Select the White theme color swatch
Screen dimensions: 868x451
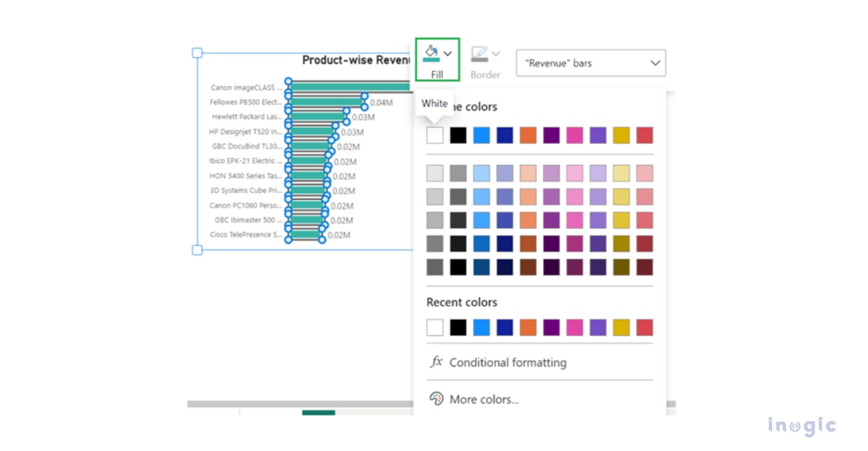tap(435, 135)
